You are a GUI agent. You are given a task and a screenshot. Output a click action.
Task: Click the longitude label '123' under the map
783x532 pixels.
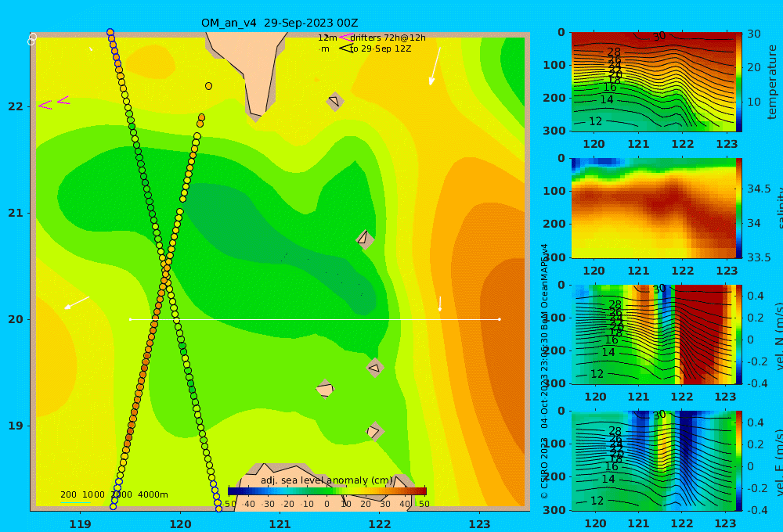click(479, 524)
